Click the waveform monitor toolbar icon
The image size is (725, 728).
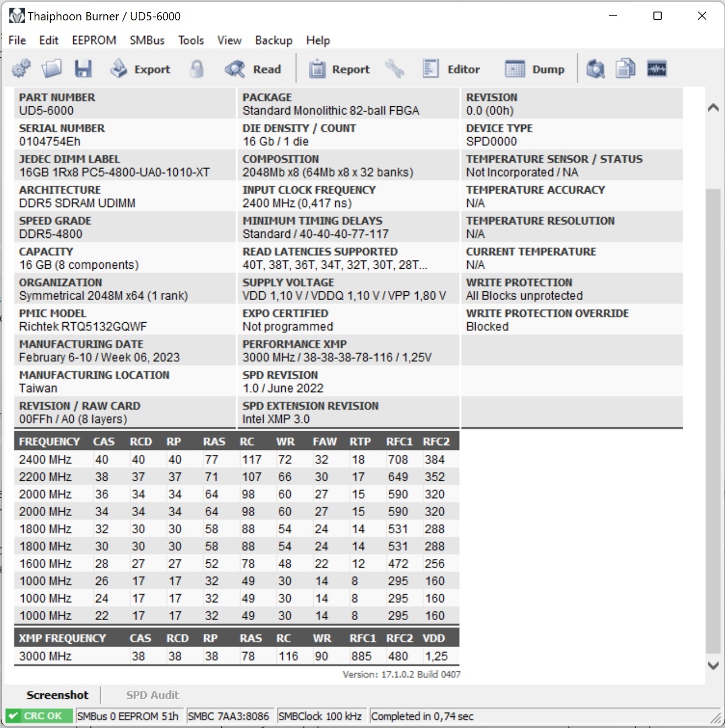657,69
